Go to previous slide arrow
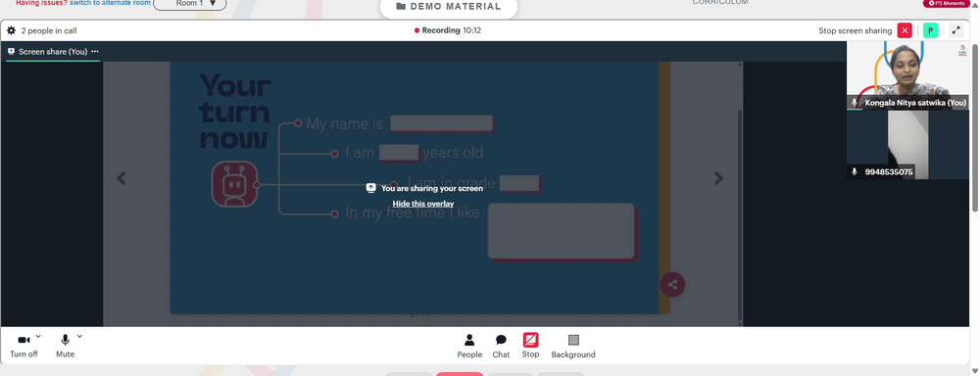980x376 pixels. click(122, 178)
